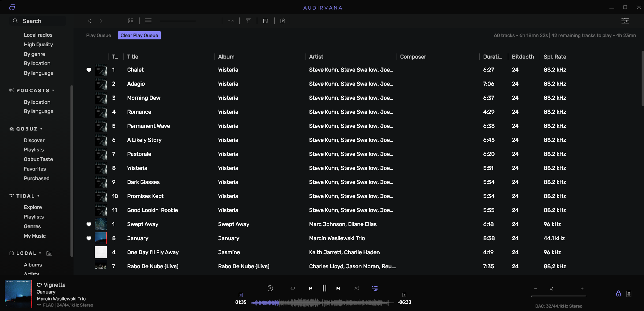Go back with the left arrow

pyautogui.click(x=90, y=21)
